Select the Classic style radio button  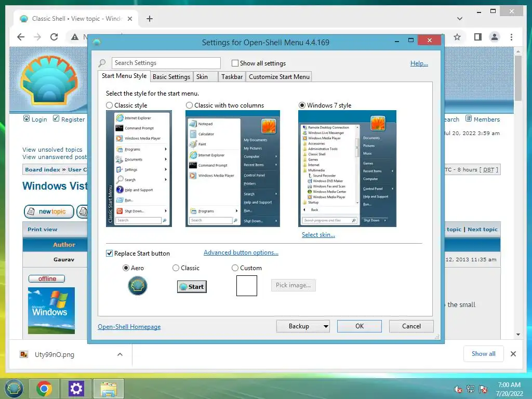click(x=109, y=105)
